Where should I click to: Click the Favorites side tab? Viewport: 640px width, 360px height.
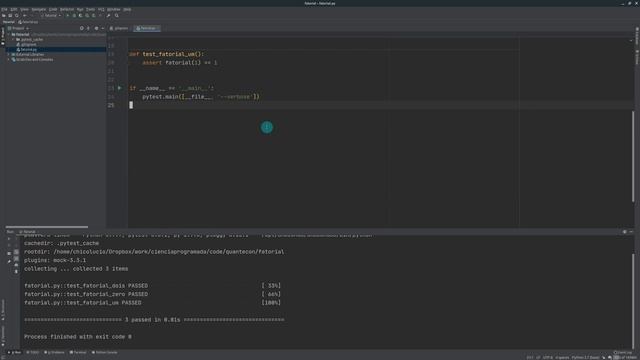click(x=3, y=336)
